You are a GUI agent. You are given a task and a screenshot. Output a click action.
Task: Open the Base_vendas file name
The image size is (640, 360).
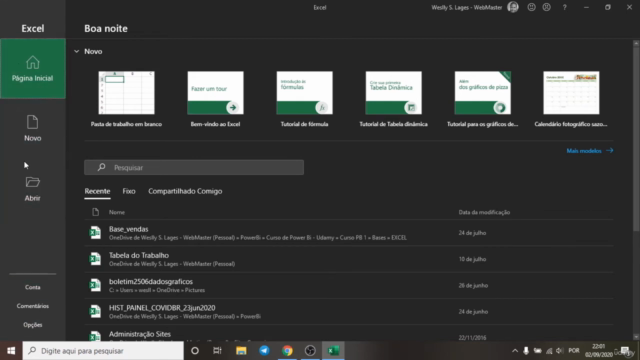tap(129, 229)
